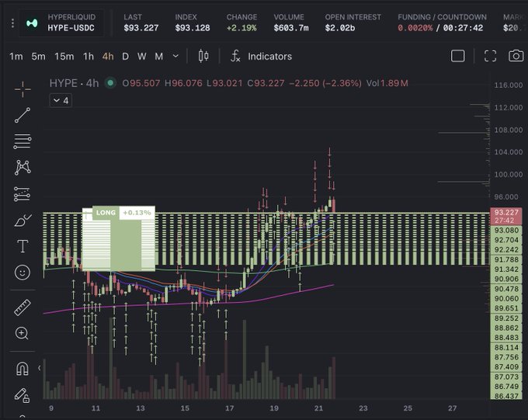Open Indicators fx icon
The width and height of the screenshot is (528, 420).
coord(235,56)
